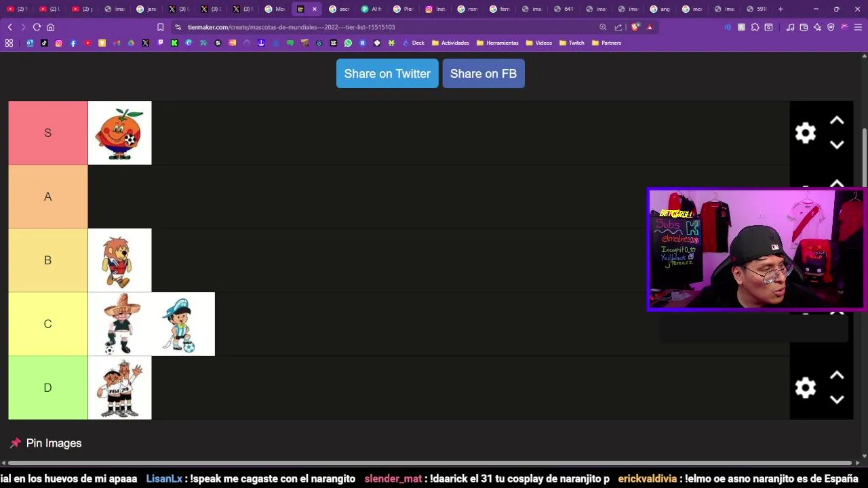The image size is (868, 488).
Task: Open Videos bookmarks folder
Action: coord(538,43)
